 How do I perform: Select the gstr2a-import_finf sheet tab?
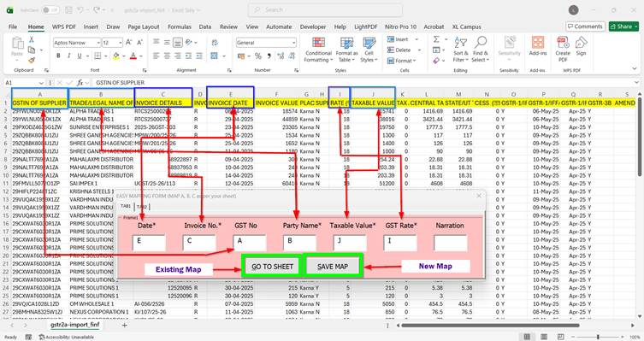coord(75,325)
